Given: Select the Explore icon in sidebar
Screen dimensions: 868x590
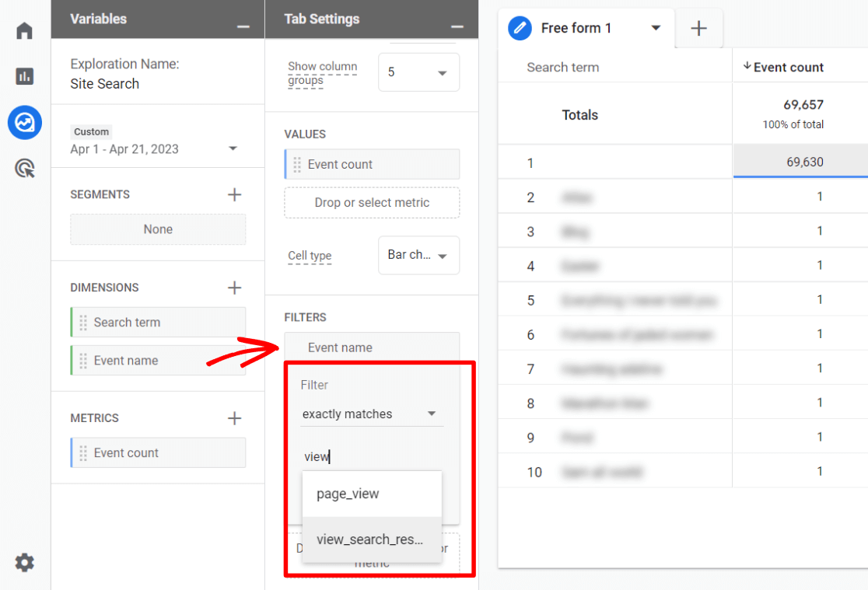Looking at the screenshot, I should (25, 123).
